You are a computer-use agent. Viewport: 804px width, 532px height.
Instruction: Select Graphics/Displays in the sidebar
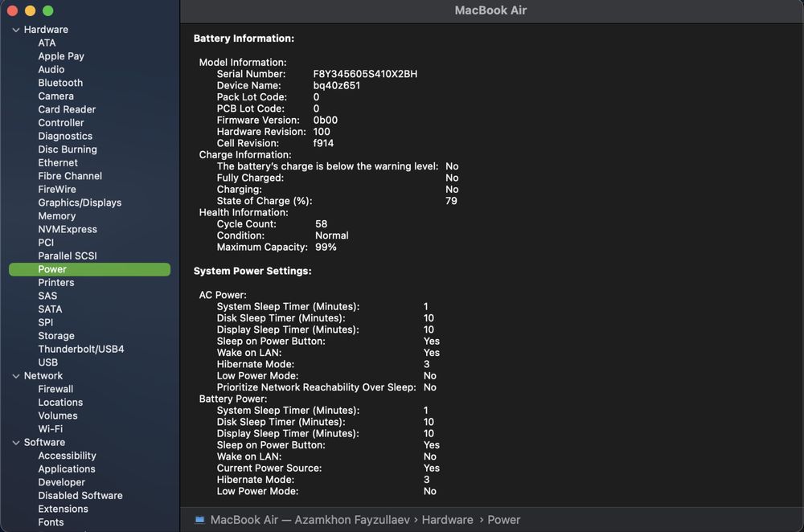click(80, 203)
